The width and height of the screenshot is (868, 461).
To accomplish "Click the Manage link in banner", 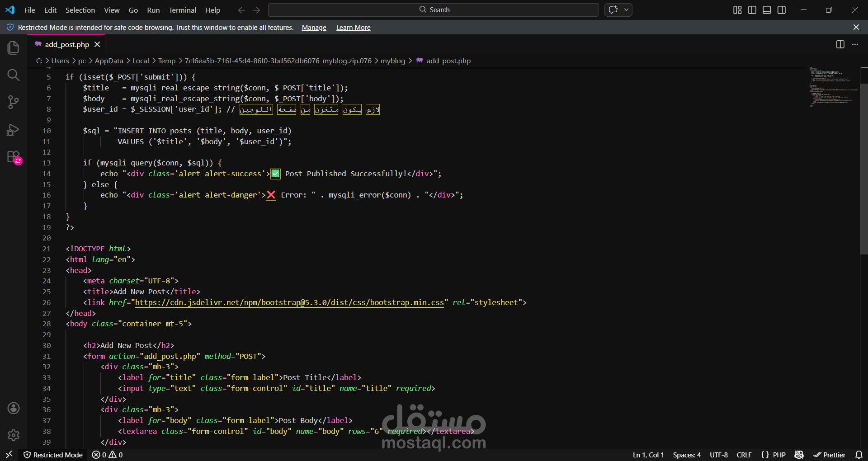I will (x=314, y=28).
